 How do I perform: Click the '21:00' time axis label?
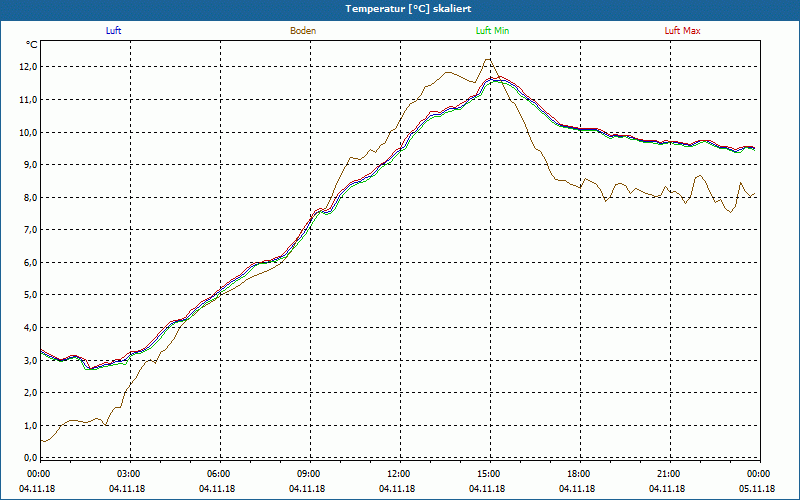click(x=669, y=474)
